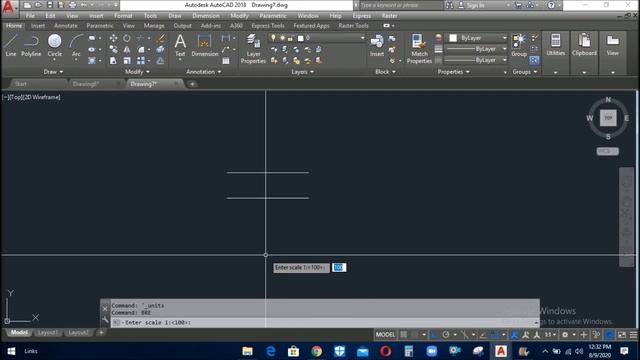The height and width of the screenshot is (360, 640).
Task: Toggle layer on/off lightbulb icon
Action: click(273, 38)
